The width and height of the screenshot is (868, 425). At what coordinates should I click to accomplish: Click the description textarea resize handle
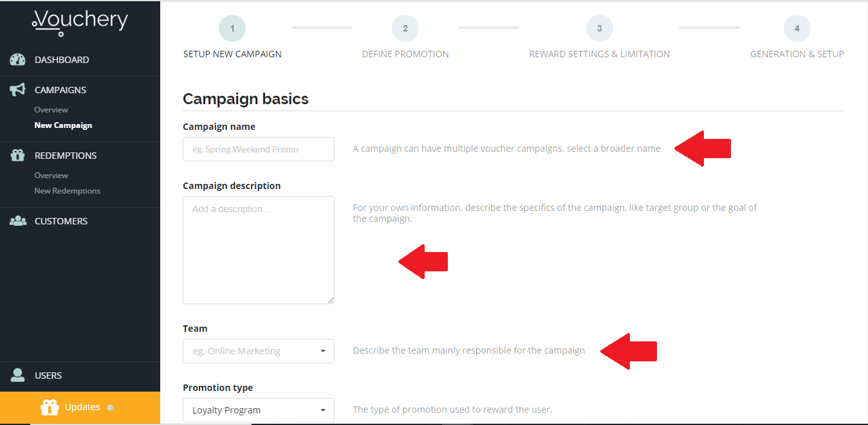331,300
